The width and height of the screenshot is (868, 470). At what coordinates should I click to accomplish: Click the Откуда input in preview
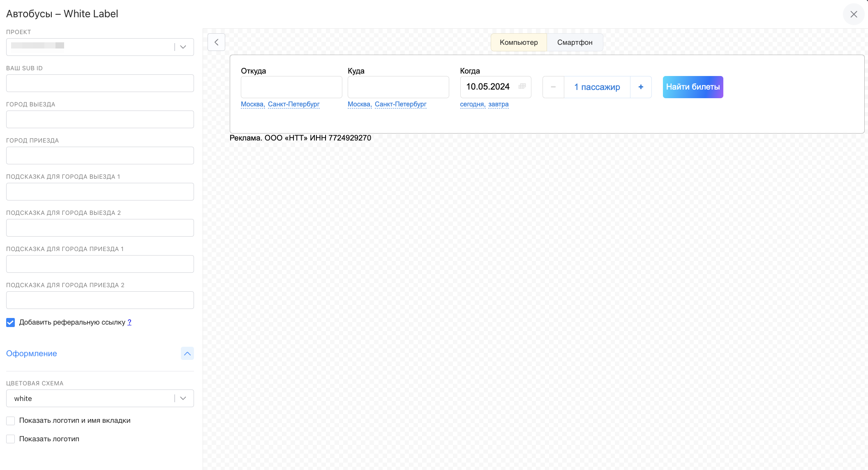tap(291, 87)
